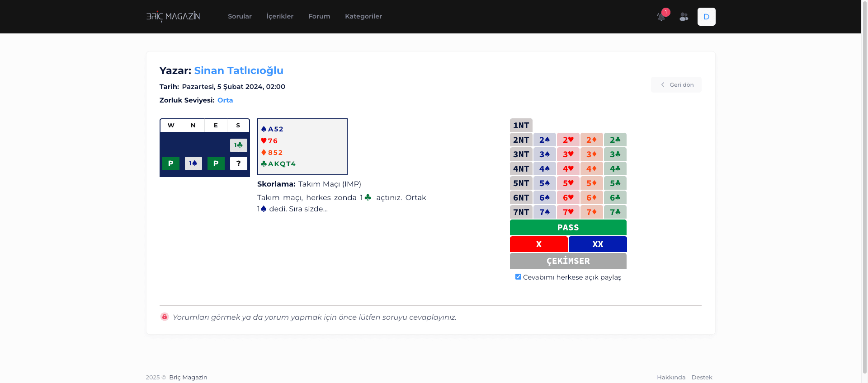Select the 7 clubs bid

pyautogui.click(x=615, y=212)
